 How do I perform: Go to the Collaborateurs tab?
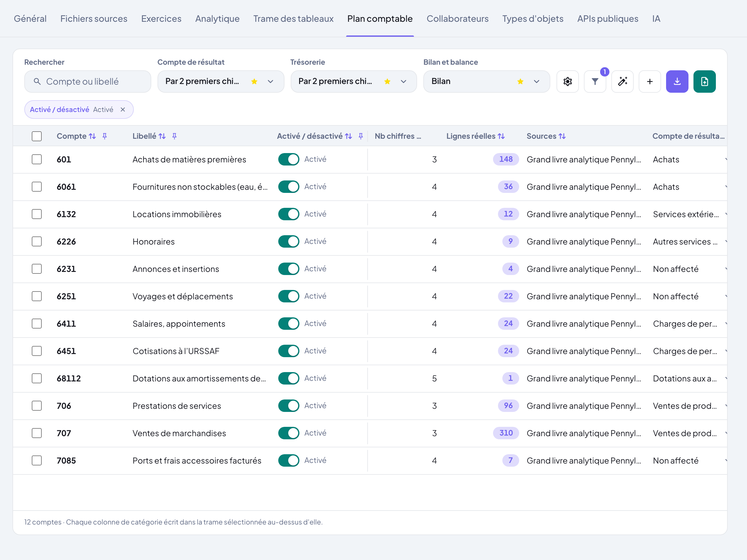[x=458, y=19]
